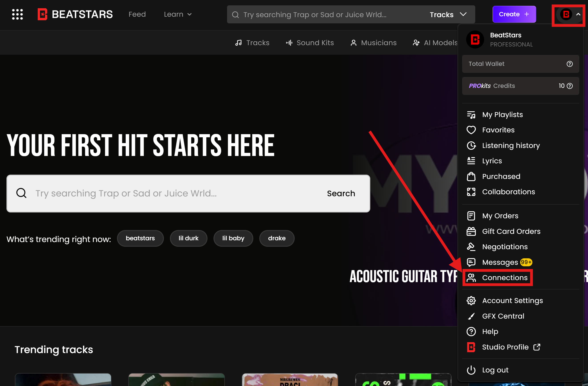Click the Search button in hero box

(x=341, y=194)
